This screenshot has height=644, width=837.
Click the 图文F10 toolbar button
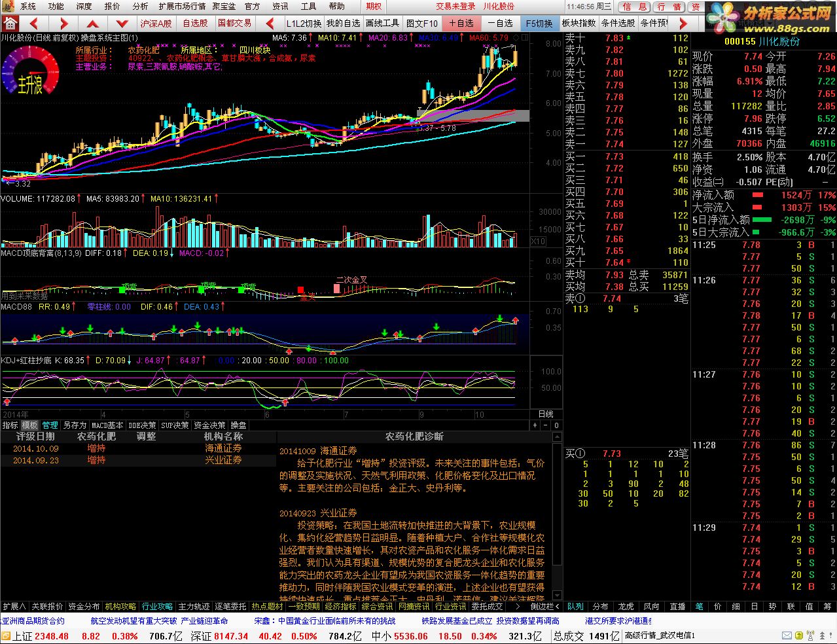point(421,24)
